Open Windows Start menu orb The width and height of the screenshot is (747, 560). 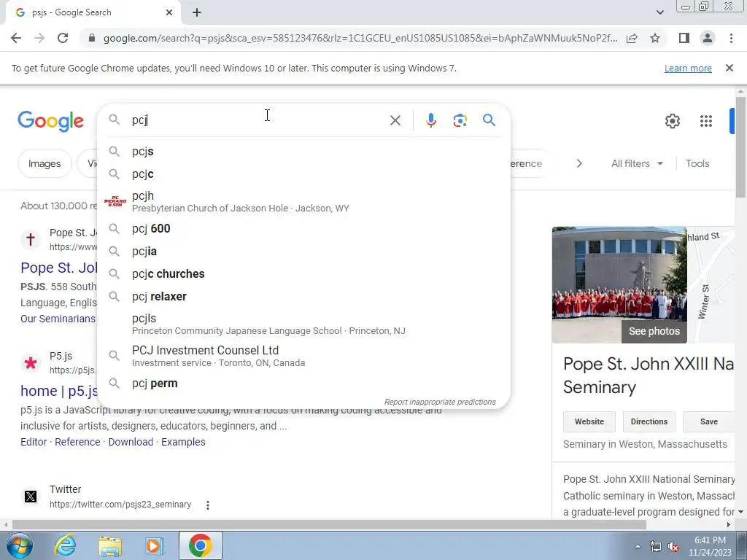18,545
